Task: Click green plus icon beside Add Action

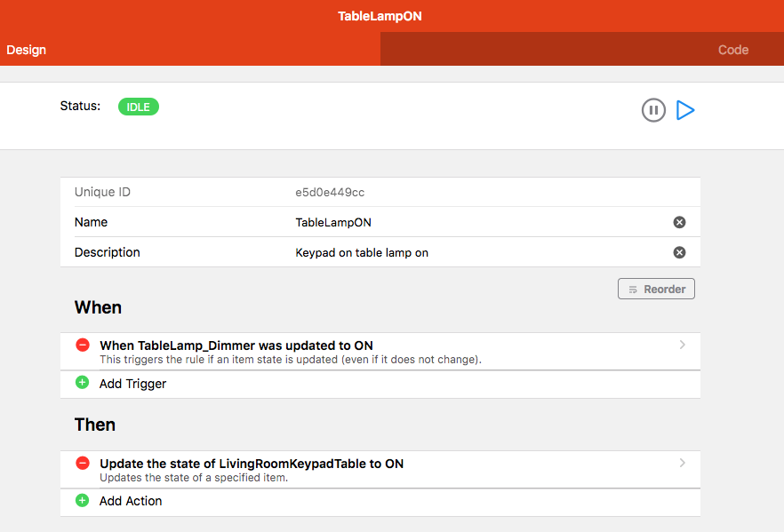Action: 82,500
